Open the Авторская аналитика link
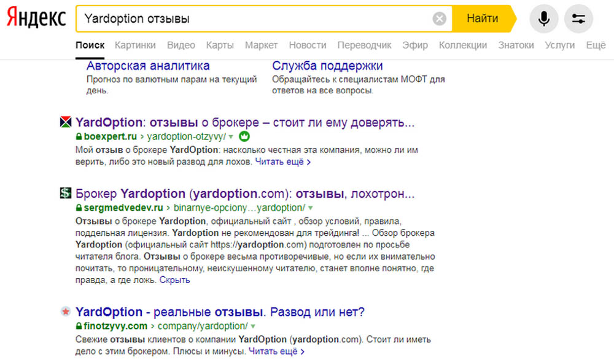614x364 pixels. (148, 65)
